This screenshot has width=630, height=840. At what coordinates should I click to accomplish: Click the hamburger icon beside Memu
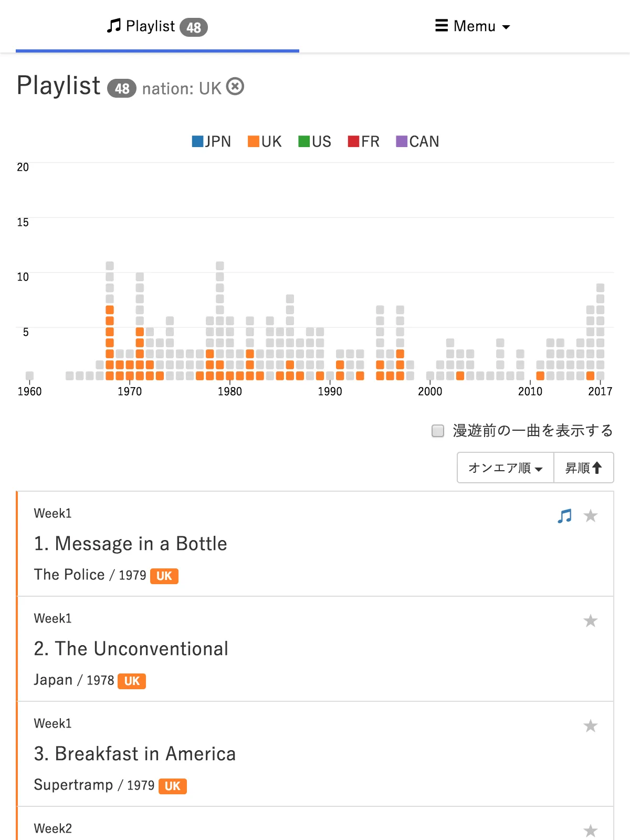pyautogui.click(x=442, y=26)
